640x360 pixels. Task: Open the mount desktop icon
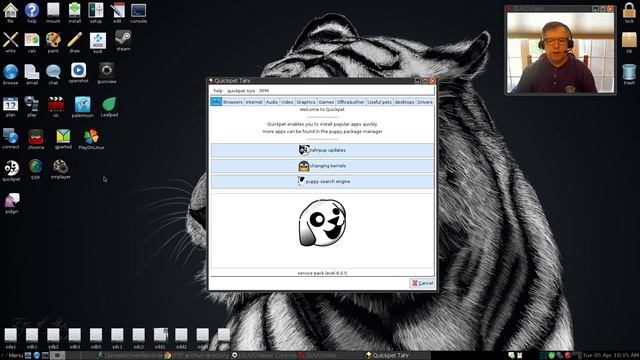click(53, 12)
